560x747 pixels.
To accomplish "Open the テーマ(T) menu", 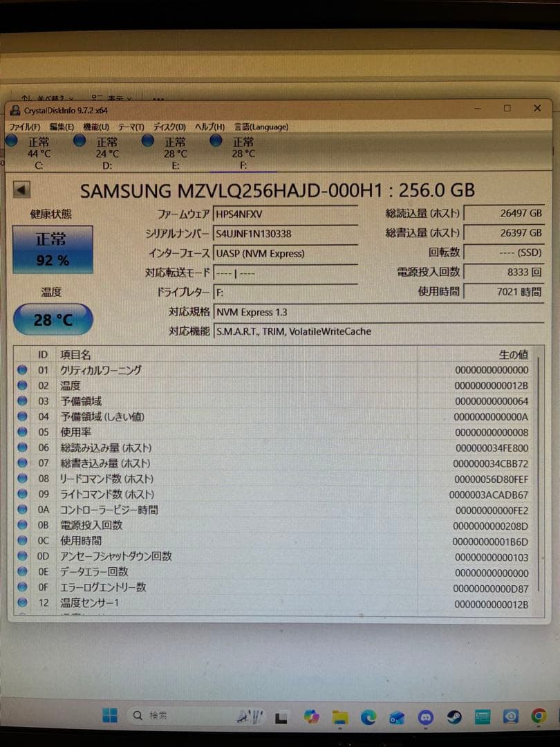I will point(131,127).
